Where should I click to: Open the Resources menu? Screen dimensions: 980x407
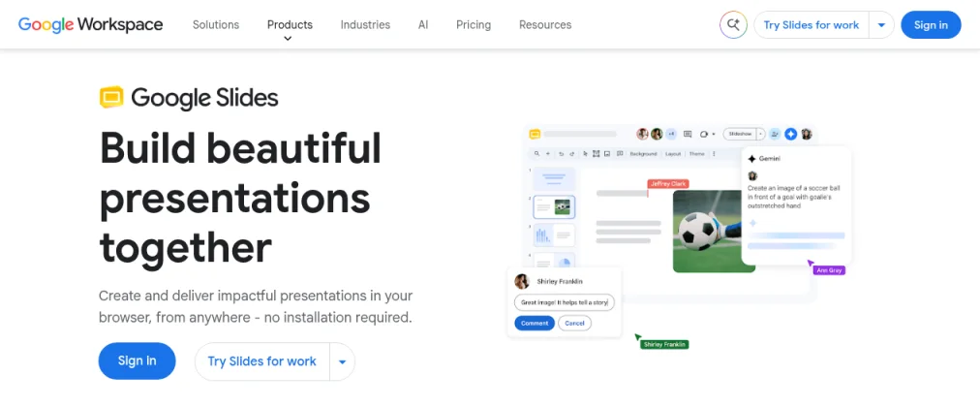pyautogui.click(x=545, y=25)
